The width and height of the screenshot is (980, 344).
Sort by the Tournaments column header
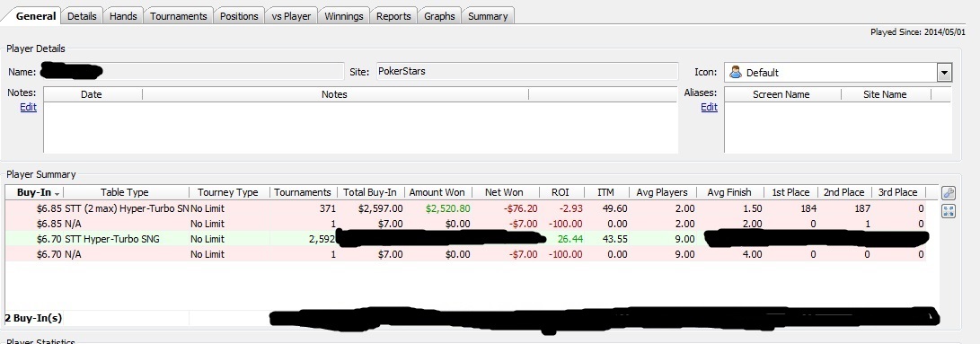tap(303, 192)
